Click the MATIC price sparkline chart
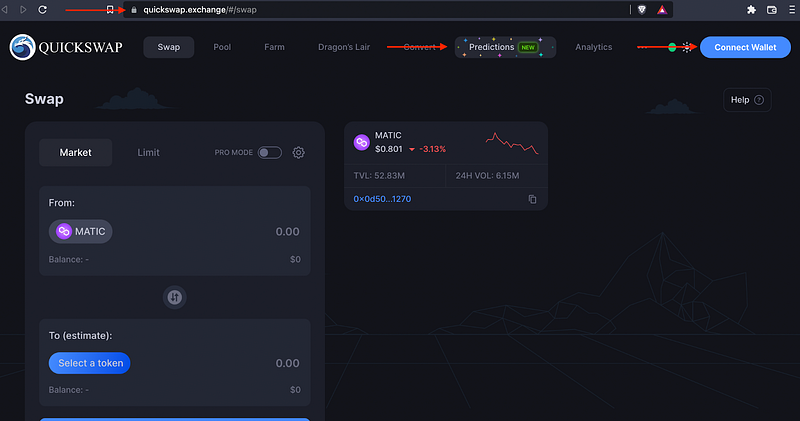This screenshot has width=800, height=421. point(512,143)
